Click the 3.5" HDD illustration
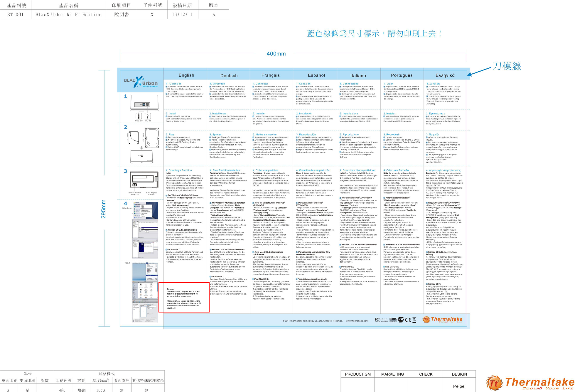 152,138
